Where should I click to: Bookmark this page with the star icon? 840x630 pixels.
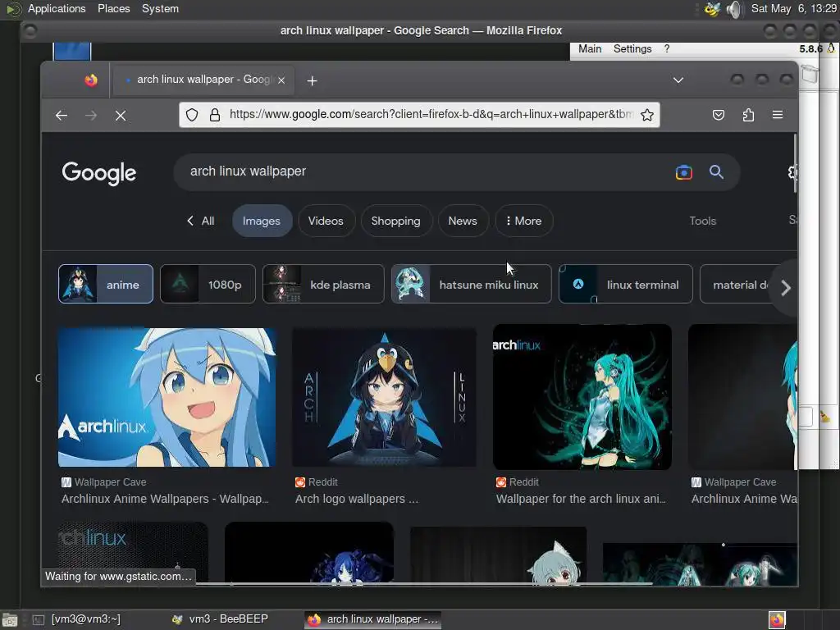click(647, 115)
